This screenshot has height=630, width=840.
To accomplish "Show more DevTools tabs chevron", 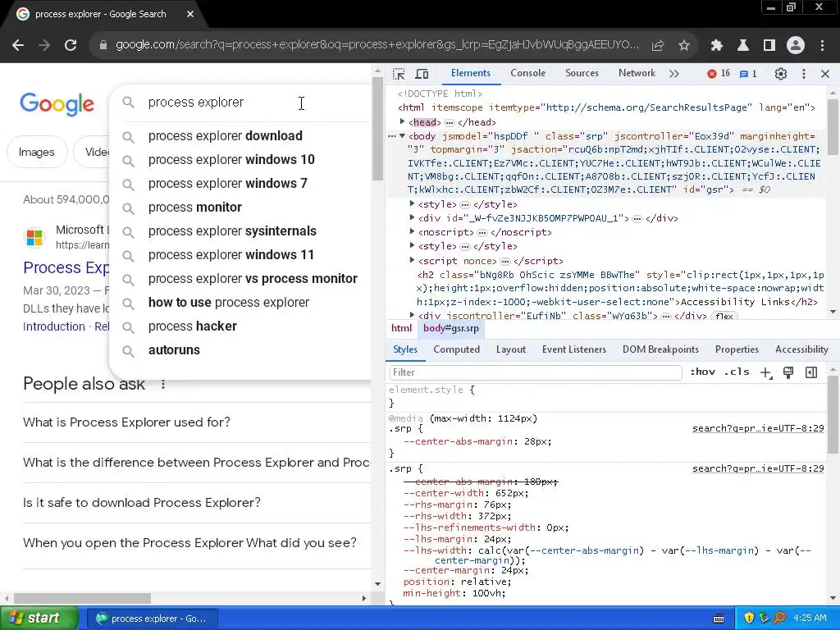I will (x=674, y=74).
